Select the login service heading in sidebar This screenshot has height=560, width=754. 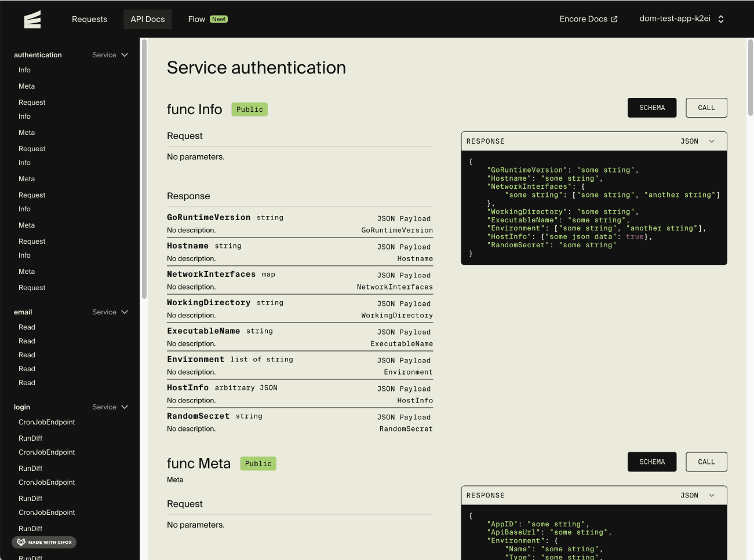(22, 407)
